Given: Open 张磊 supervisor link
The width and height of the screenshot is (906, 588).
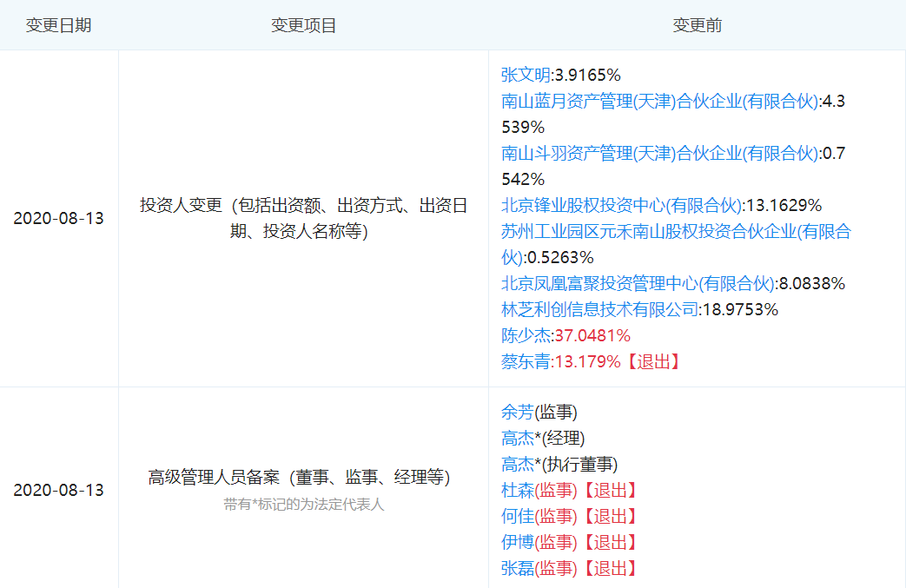Looking at the screenshot, I should coord(517,568).
